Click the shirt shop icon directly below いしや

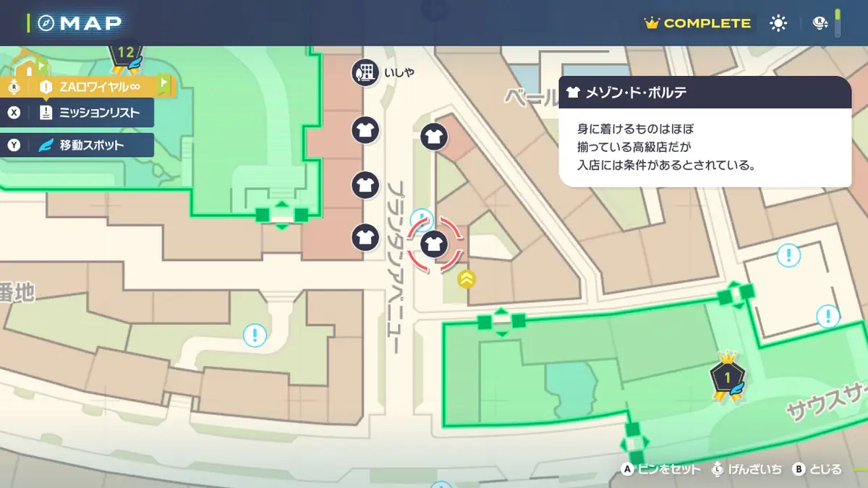pos(365,131)
